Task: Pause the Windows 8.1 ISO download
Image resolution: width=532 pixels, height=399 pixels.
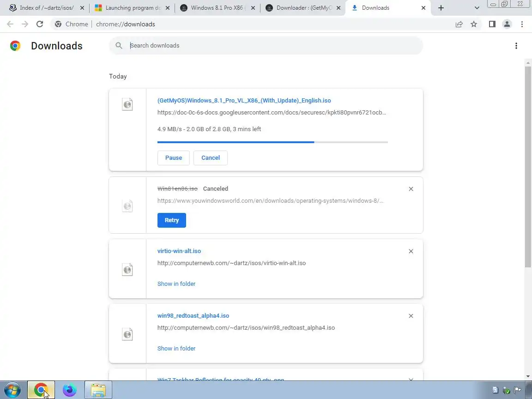Action: click(173, 158)
